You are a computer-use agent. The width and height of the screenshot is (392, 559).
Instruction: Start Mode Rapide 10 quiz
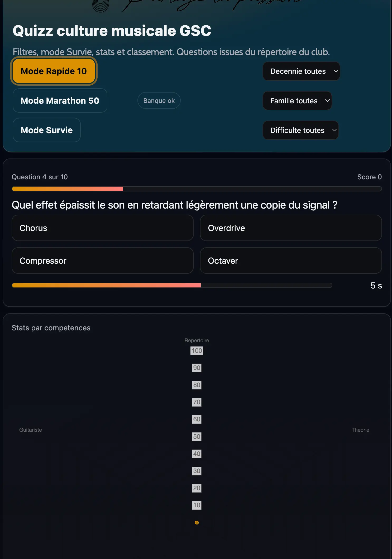pyautogui.click(x=54, y=71)
